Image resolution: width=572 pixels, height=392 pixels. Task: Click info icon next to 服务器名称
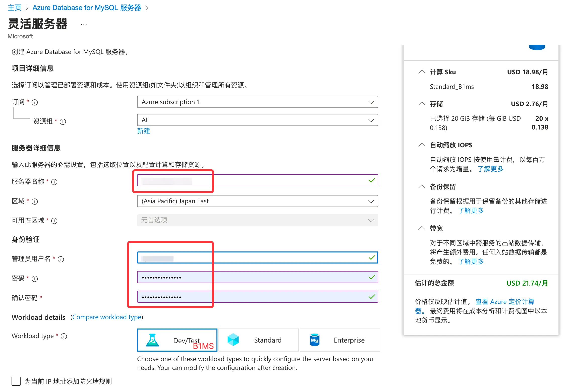[54, 182]
